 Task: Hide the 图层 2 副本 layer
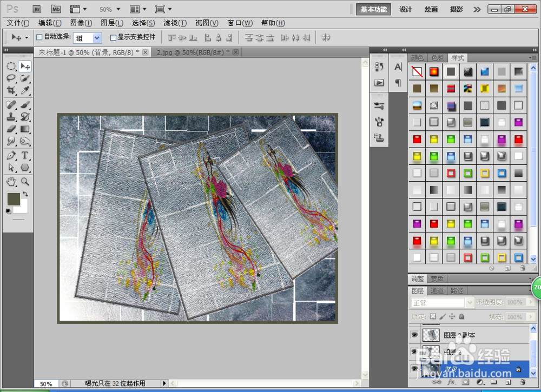pos(414,335)
